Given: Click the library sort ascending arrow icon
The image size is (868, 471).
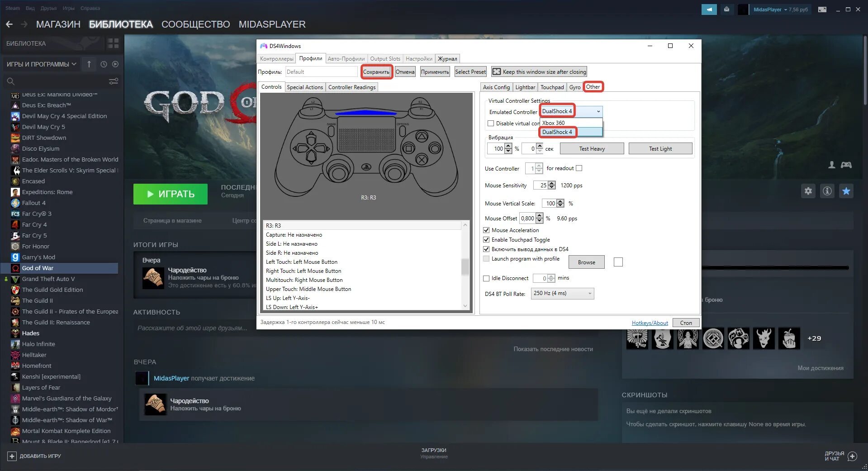Looking at the screenshot, I should [89, 64].
